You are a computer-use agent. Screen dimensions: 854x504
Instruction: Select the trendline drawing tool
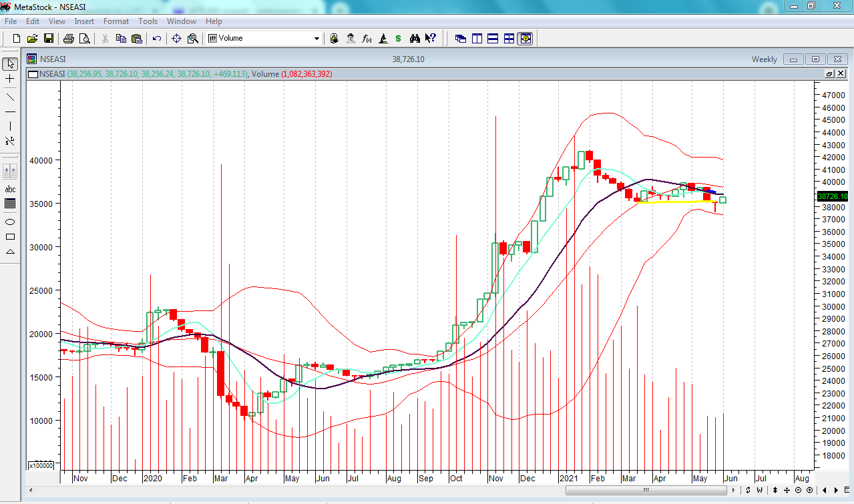(x=10, y=97)
